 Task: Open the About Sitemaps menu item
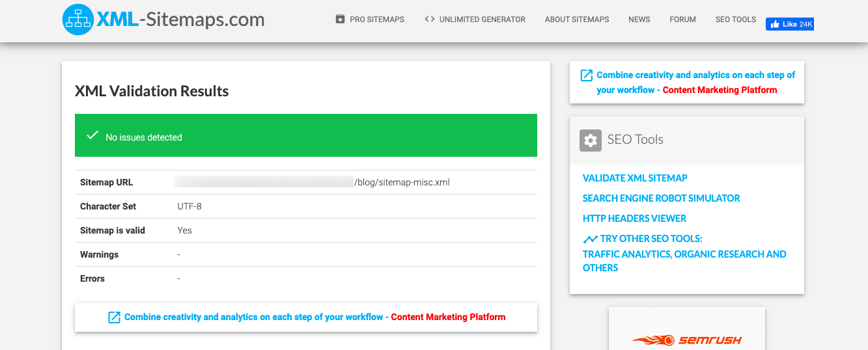pyautogui.click(x=576, y=20)
